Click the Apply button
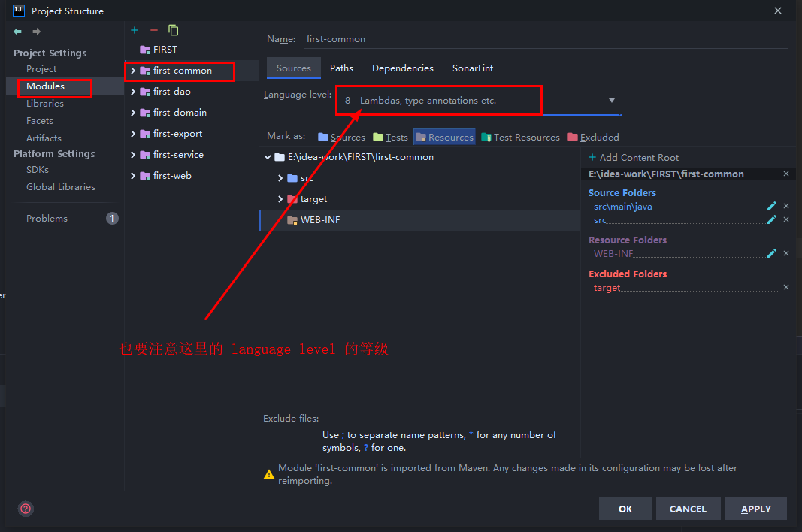Image resolution: width=802 pixels, height=532 pixels. (x=755, y=509)
